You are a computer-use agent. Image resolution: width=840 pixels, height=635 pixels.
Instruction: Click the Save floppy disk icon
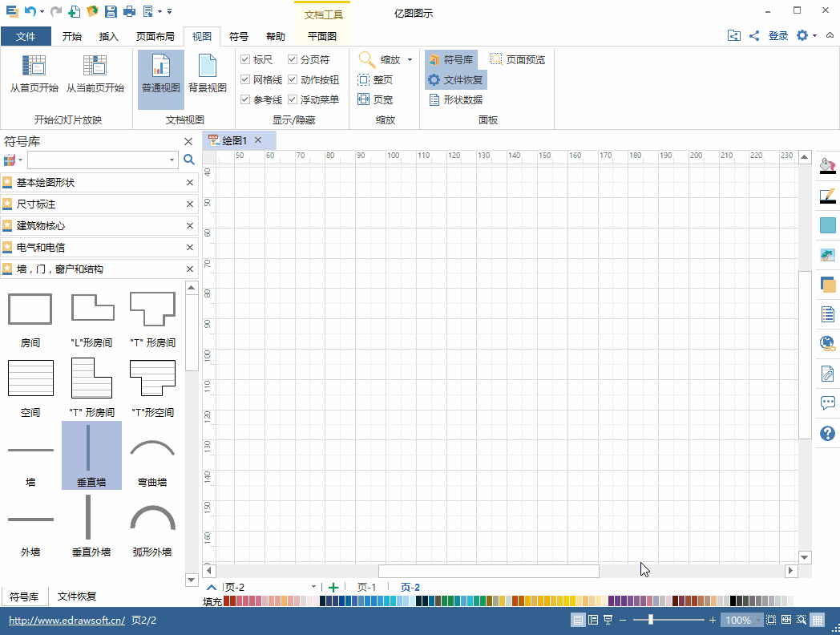[111, 10]
